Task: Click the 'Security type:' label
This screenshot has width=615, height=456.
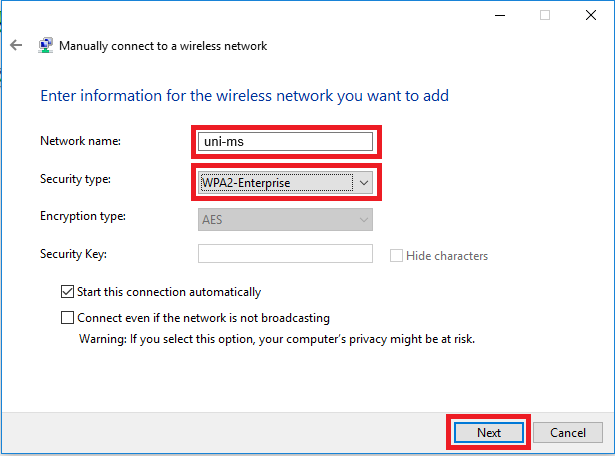Action: [x=76, y=179]
